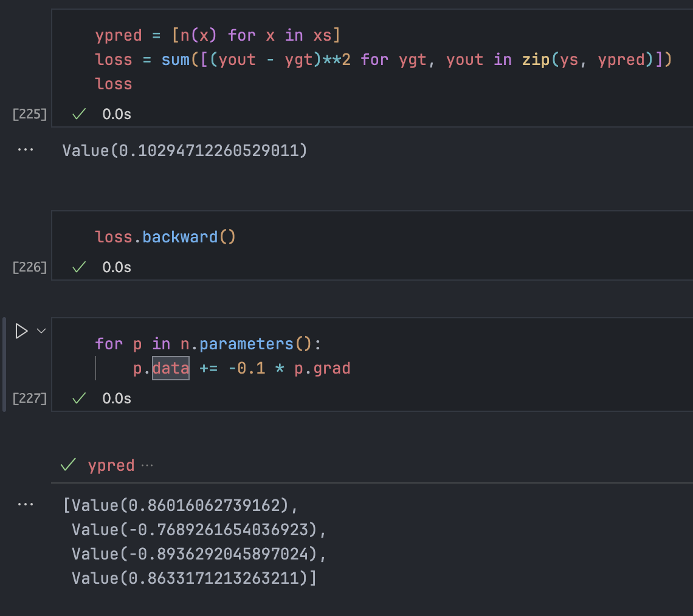
Task: Click success checkmark of cell 227
Action: tap(78, 398)
